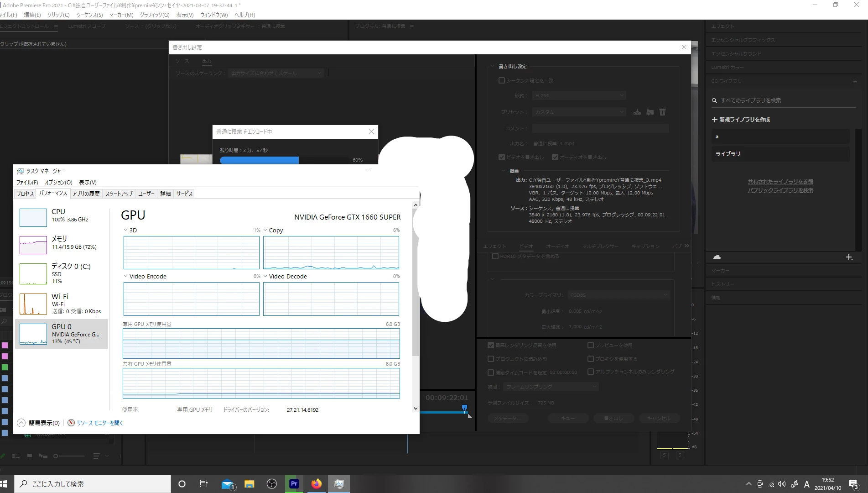Open シーケンス(S) menu in Premiere
Image resolution: width=868 pixels, height=493 pixels.
[x=89, y=15]
